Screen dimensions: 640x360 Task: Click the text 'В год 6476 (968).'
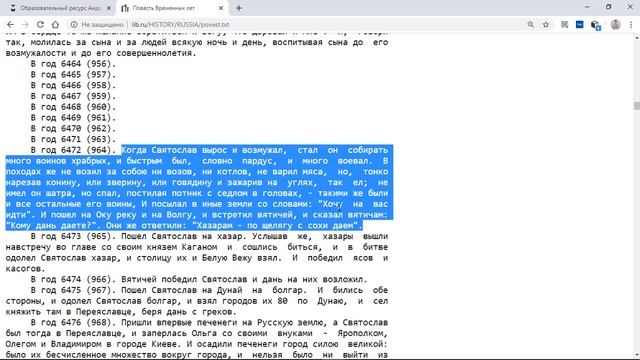[x=73, y=322]
